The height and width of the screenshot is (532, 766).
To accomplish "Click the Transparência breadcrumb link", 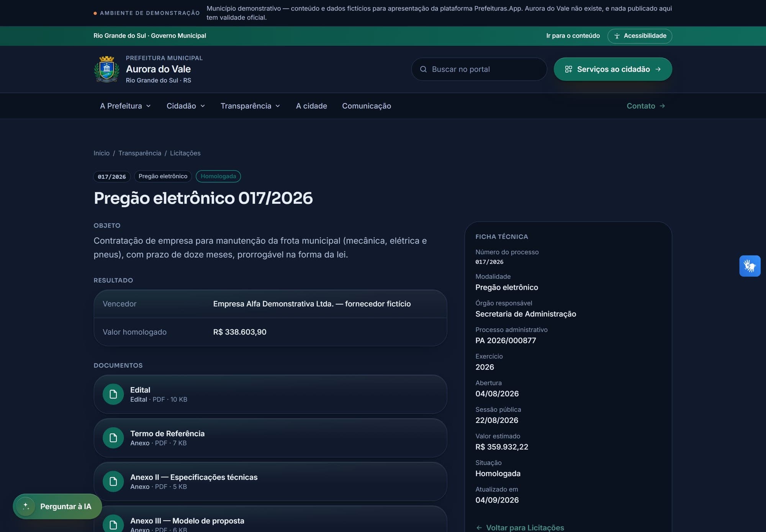I will point(140,153).
